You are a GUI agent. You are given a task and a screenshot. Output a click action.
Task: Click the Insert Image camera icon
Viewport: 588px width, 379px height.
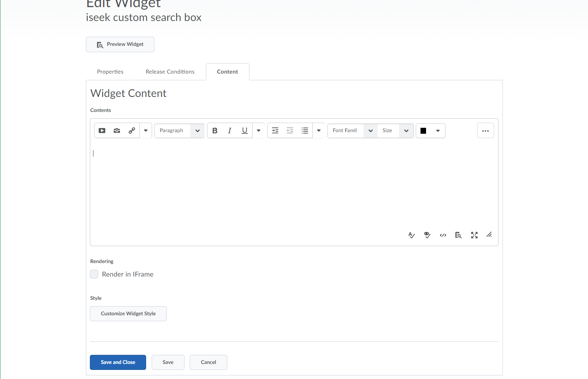[x=117, y=131]
